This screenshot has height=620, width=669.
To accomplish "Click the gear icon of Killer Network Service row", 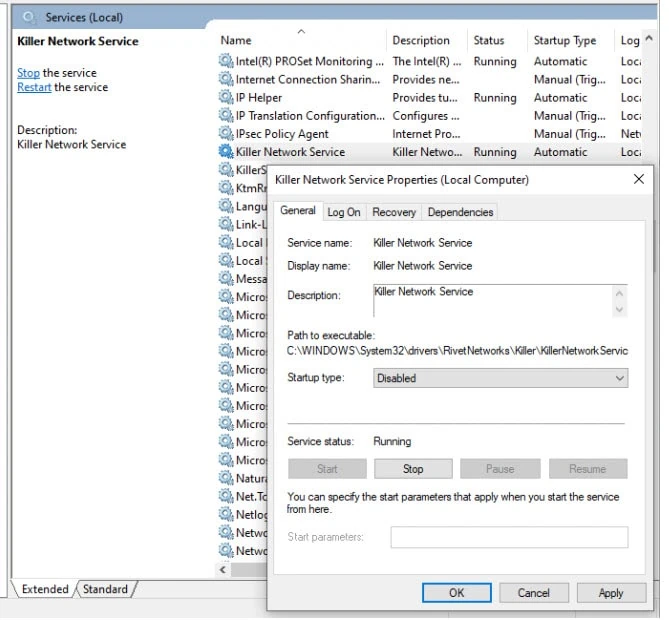I will (226, 151).
